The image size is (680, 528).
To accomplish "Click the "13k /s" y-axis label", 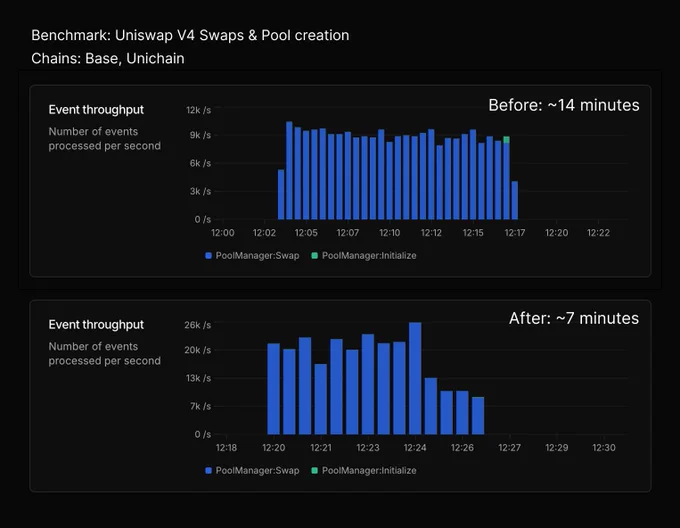I will [199, 378].
